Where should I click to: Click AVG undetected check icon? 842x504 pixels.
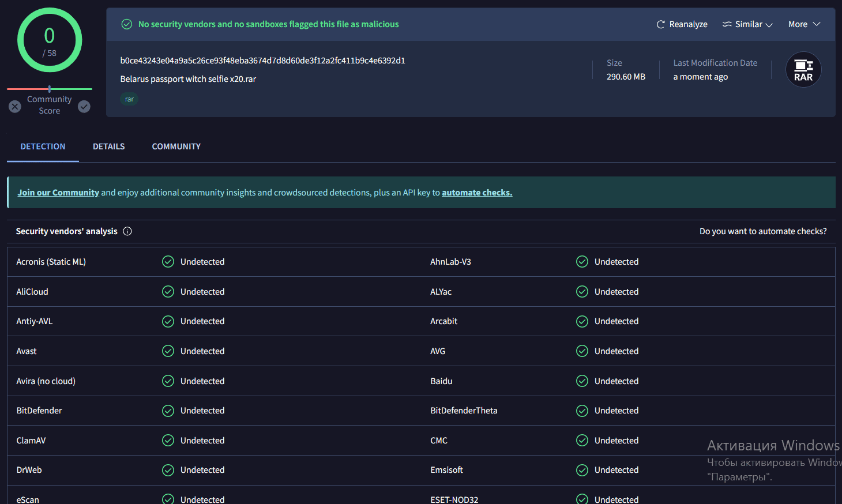582,351
